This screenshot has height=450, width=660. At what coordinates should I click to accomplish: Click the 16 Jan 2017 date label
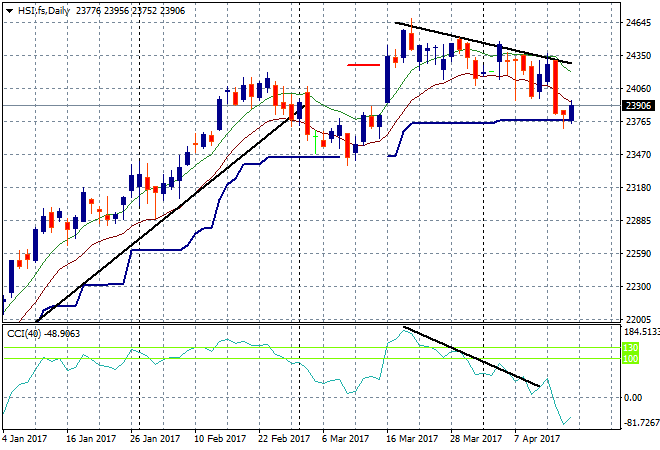click(91, 439)
